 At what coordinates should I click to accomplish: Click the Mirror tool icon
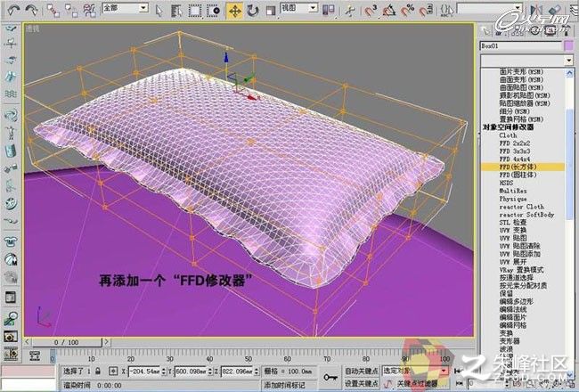(x=535, y=10)
